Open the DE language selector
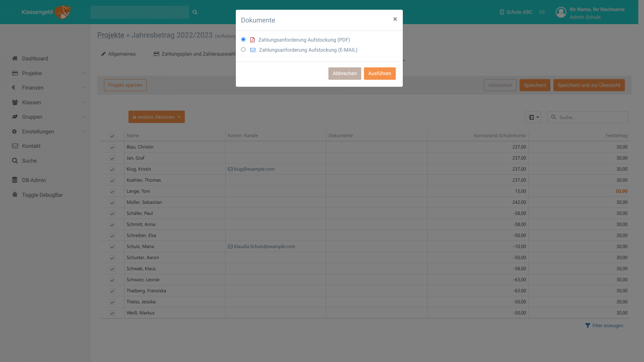Screen dimensions: 644x362 click(542, 12)
